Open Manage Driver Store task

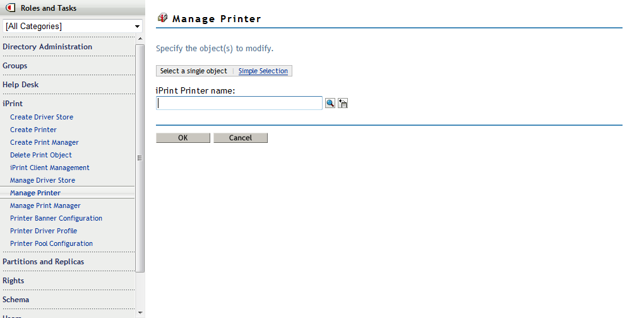tap(43, 180)
